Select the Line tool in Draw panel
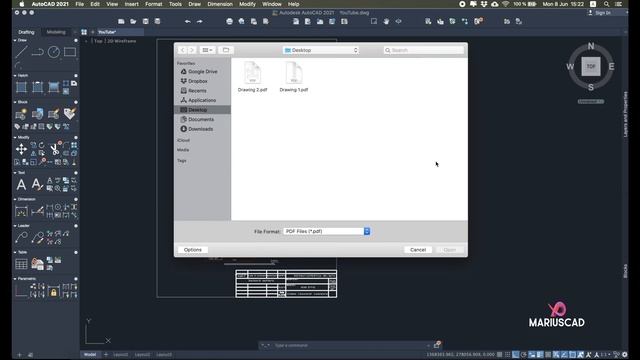This screenshot has width=640, height=360. tap(21, 52)
